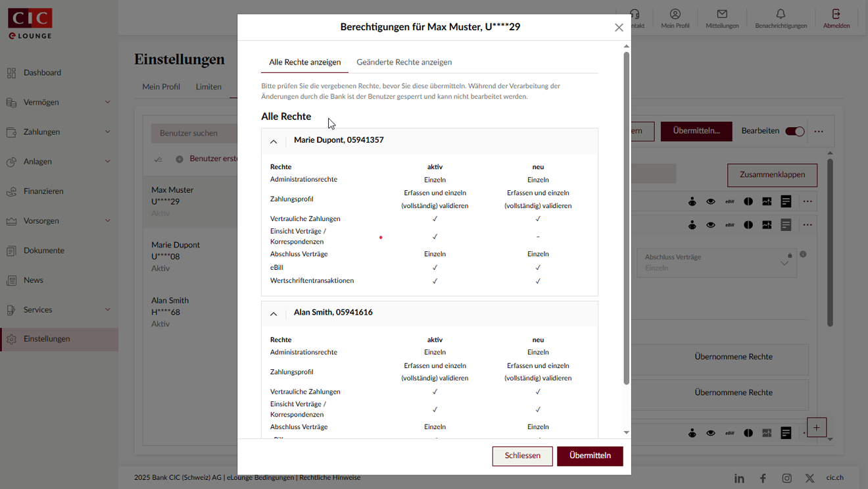Click the LinkedIn icon in footer
The width and height of the screenshot is (868, 489).
click(739, 478)
